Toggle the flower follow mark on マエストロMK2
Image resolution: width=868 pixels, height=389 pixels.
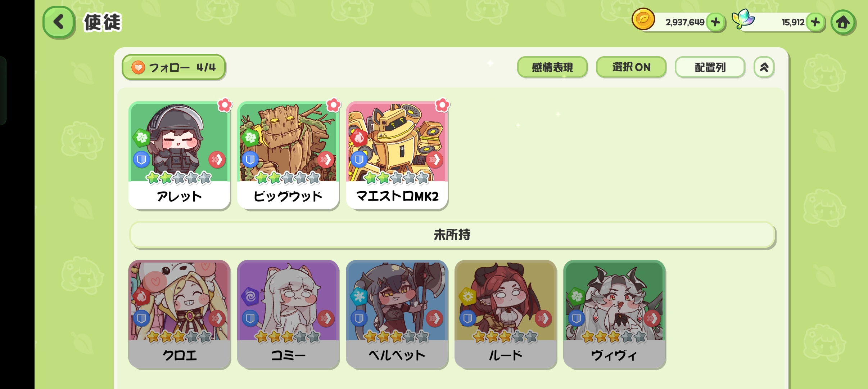click(x=442, y=105)
